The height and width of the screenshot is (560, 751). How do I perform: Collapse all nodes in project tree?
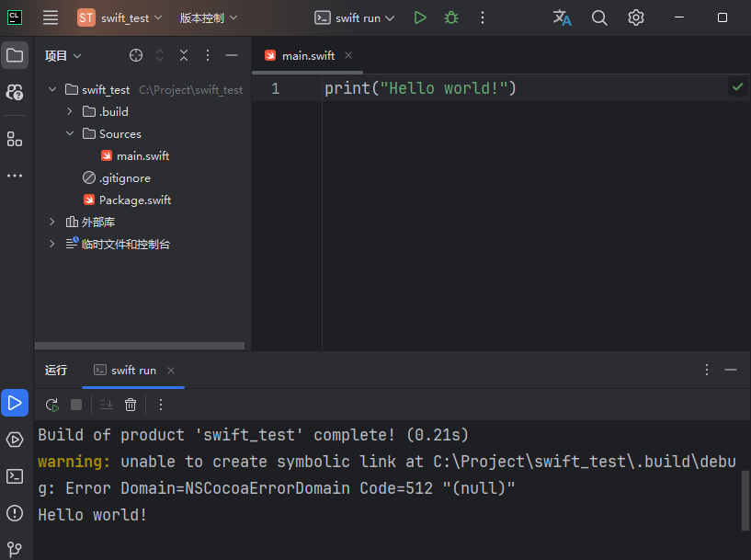click(182, 55)
